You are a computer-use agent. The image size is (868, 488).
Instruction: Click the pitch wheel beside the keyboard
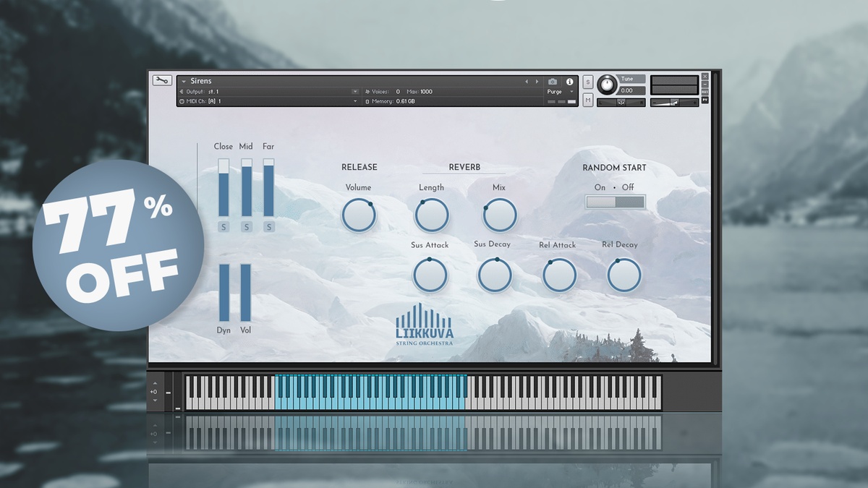(x=169, y=393)
